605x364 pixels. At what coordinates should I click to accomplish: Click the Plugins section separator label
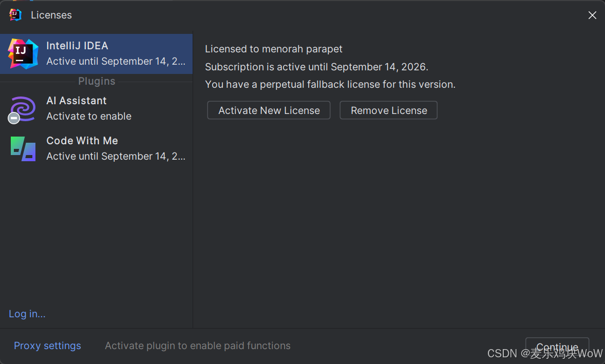click(x=97, y=81)
